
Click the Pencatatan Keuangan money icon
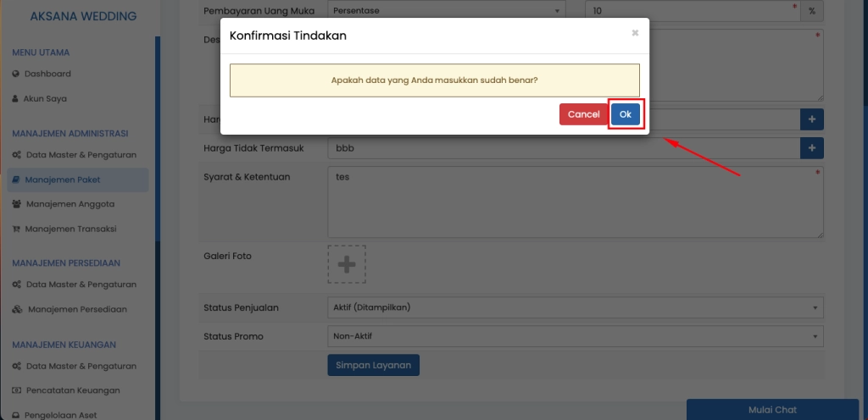17,390
